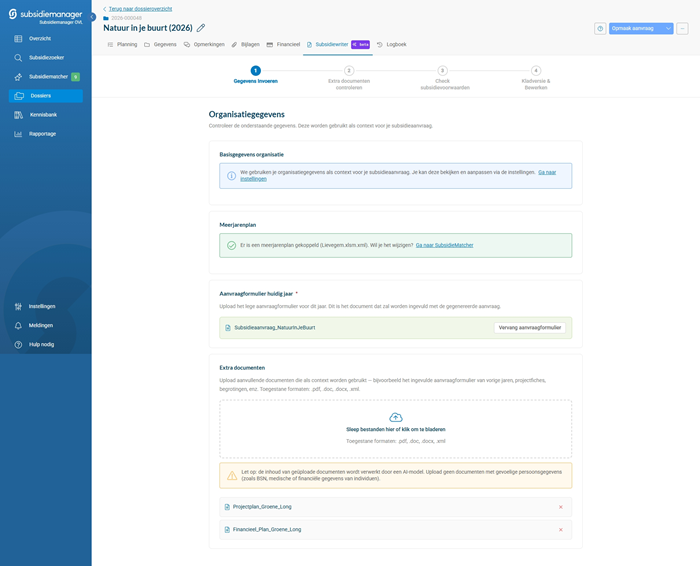Go to step 1 Gegevens invoeren
700x566 pixels.
(x=255, y=75)
